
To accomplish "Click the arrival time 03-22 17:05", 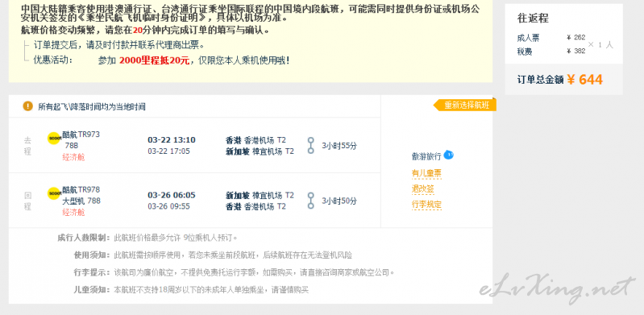I will [168, 151].
